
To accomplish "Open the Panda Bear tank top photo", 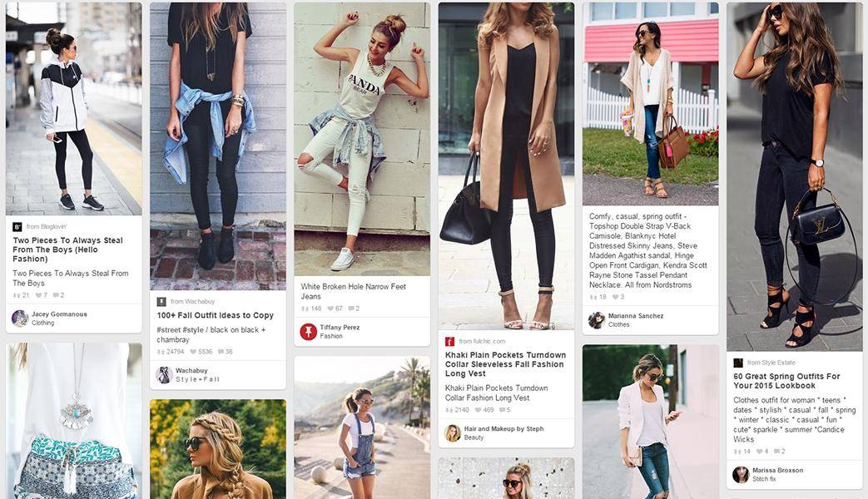I will 362,139.
